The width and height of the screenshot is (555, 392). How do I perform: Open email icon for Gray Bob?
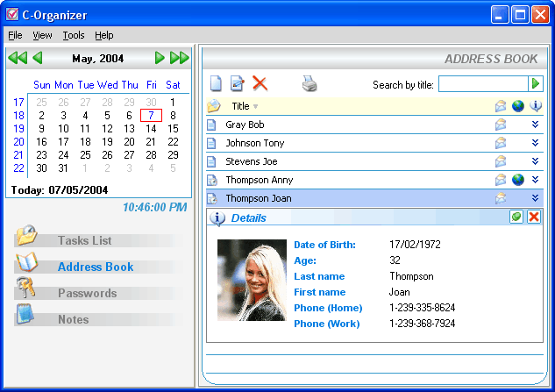[501, 125]
